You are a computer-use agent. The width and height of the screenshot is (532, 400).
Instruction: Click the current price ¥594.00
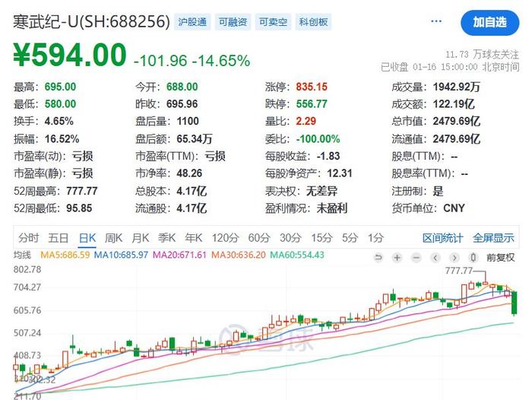(70, 54)
